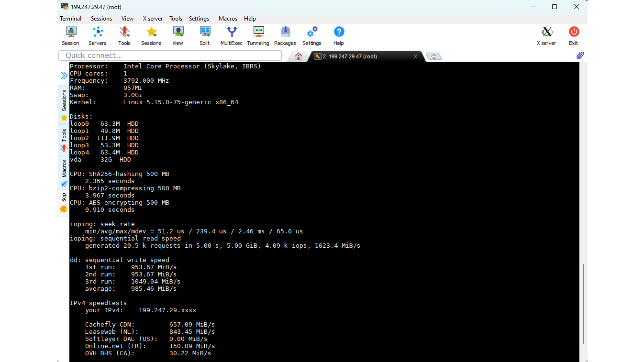The image size is (644, 362).
Task: Click the RAM 957Mi line
Action: 106,88
